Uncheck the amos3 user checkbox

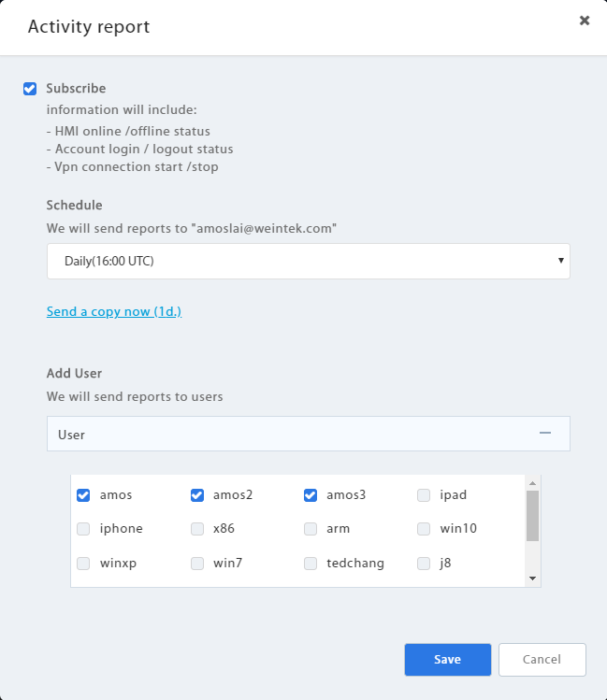click(x=311, y=495)
